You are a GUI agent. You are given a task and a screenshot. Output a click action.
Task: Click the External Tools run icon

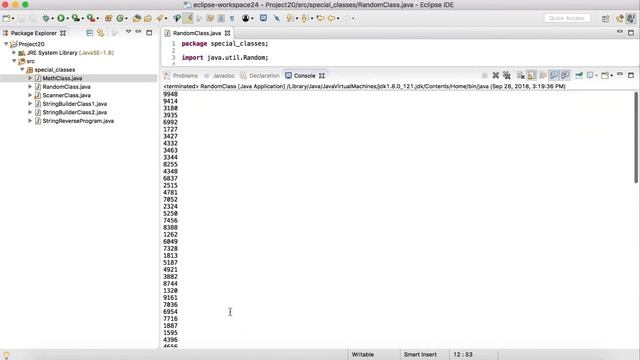tap(91, 18)
